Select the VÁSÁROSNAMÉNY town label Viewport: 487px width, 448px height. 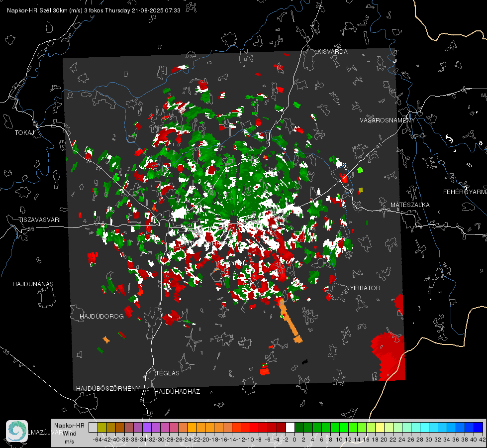pyautogui.click(x=388, y=120)
